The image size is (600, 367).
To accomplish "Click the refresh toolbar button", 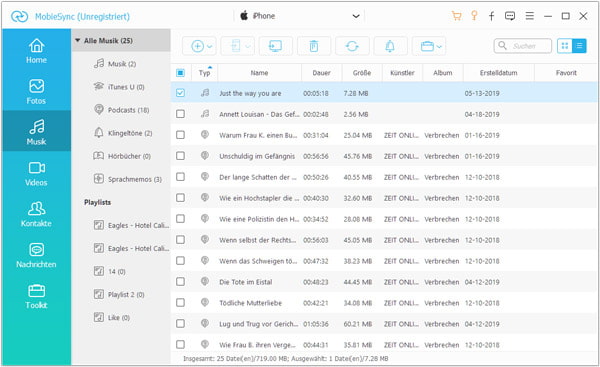I will pos(352,46).
